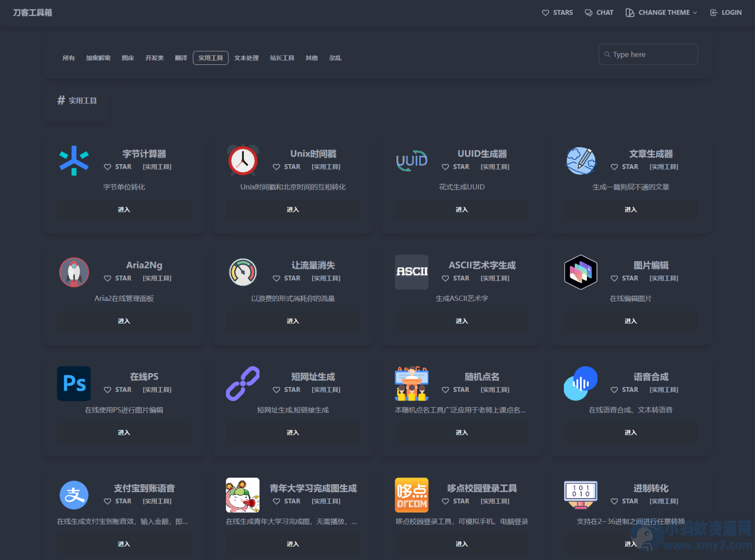Click the 哆点校园登录工具 orange icon
This screenshot has height=560, width=755.
tap(412, 495)
